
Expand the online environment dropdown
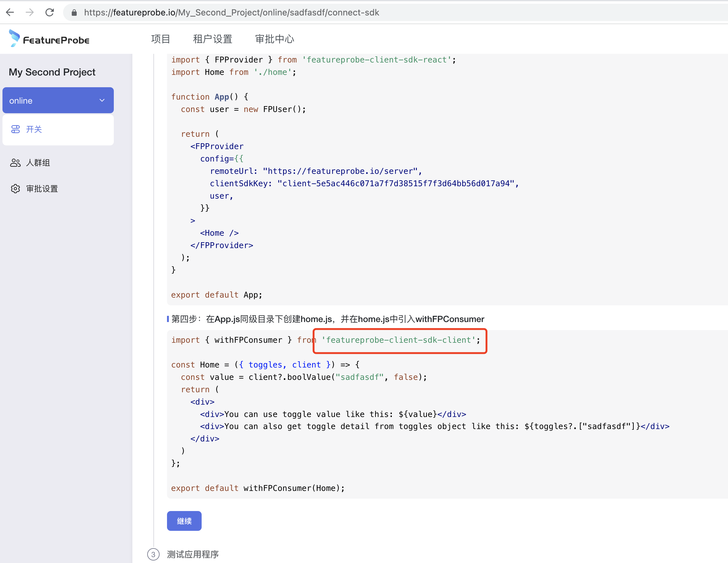click(58, 100)
